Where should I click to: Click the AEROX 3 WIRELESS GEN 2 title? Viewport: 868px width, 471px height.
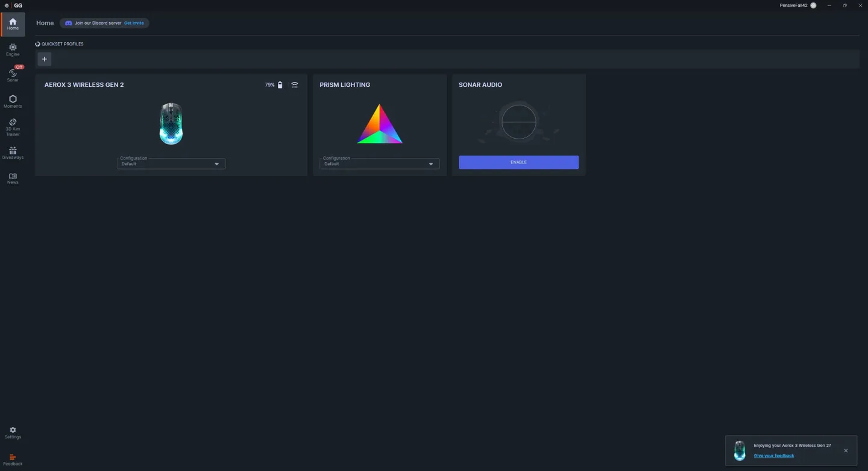[x=84, y=85]
